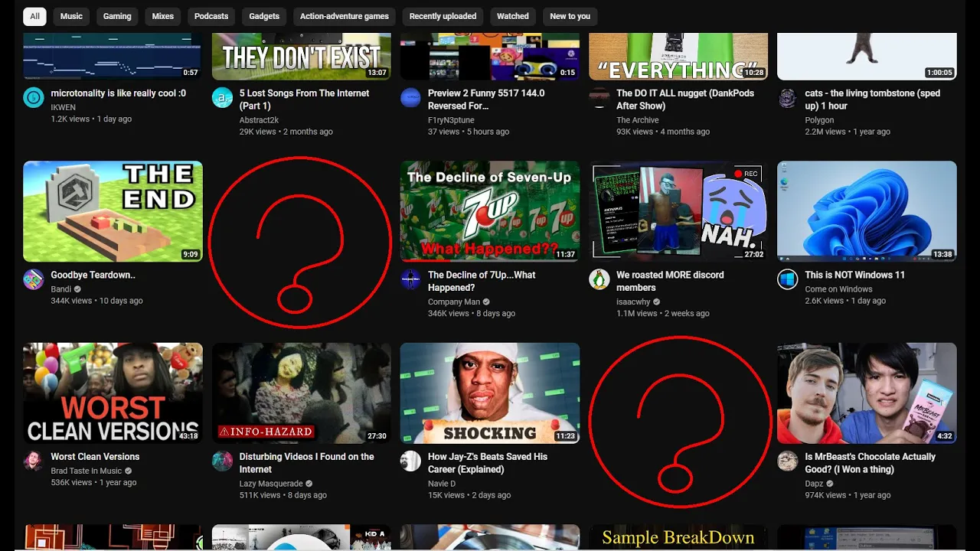Open Lazy Masquerade channel avatar
The width and height of the screenshot is (980, 551).
222,461
